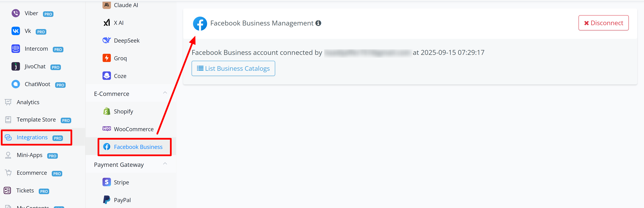Collapse the Payment Gateway section chevron

pos(165,164)
